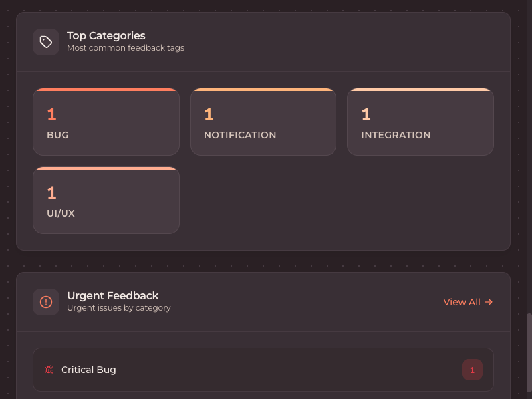This screenshot has width=532, height=399.
Task: Click the INTEGRATION label text
Action: point(396,134)
